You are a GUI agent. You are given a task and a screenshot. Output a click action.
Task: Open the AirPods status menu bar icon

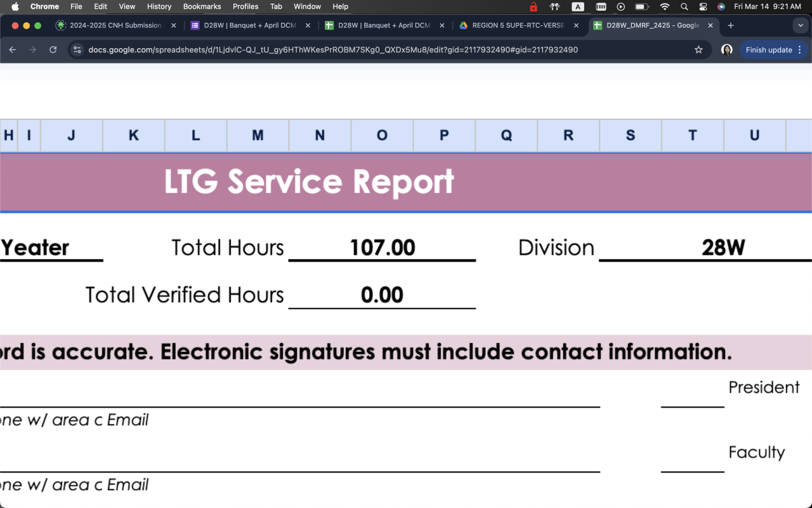tap(555, 6)
